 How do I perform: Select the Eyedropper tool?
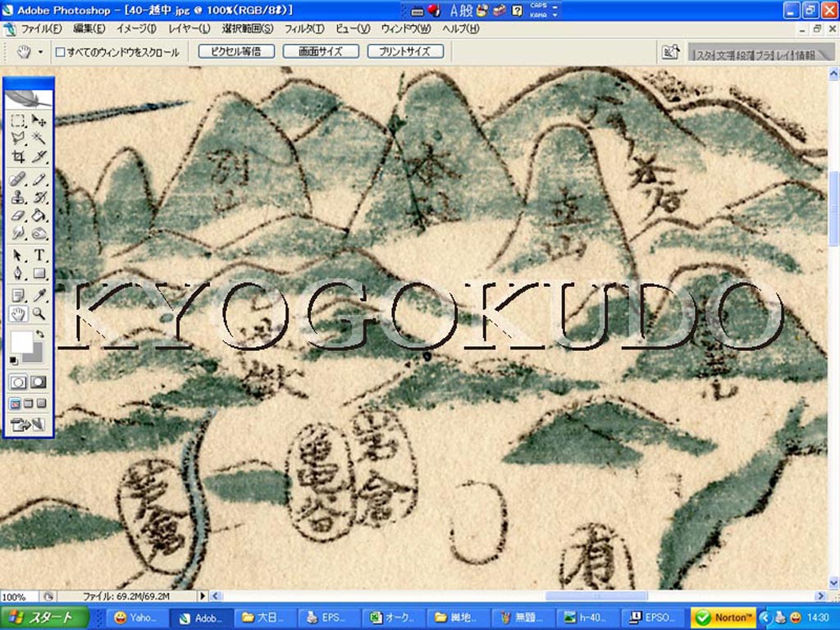[39, 295]
